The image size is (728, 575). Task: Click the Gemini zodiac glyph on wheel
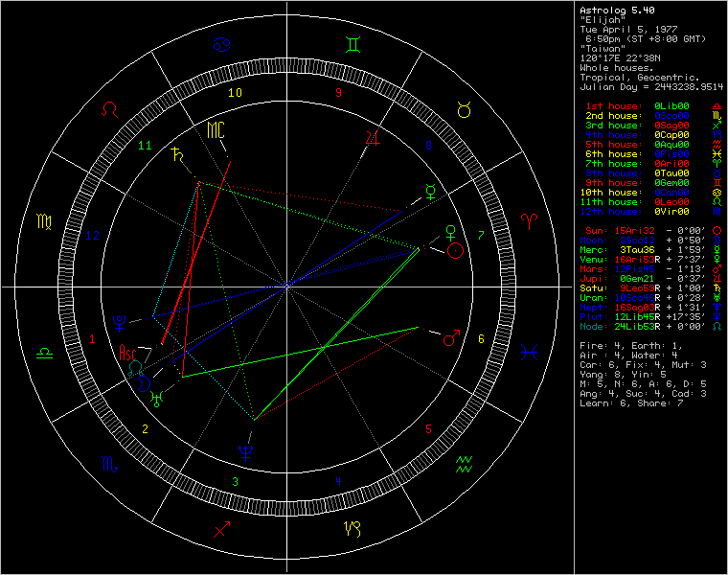pyautogui.click(x=353, y=45)
